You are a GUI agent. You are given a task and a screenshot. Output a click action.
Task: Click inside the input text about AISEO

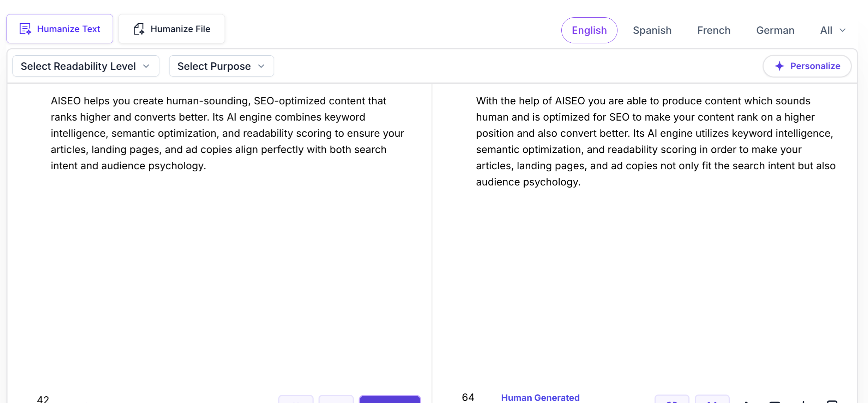click(228, 133)
